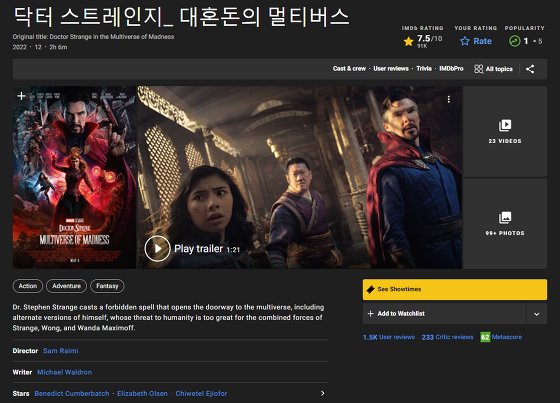This screenshot has width=560, height=403.
Task: Open the IMDbPro link
Action: click(x=451, y=69)
